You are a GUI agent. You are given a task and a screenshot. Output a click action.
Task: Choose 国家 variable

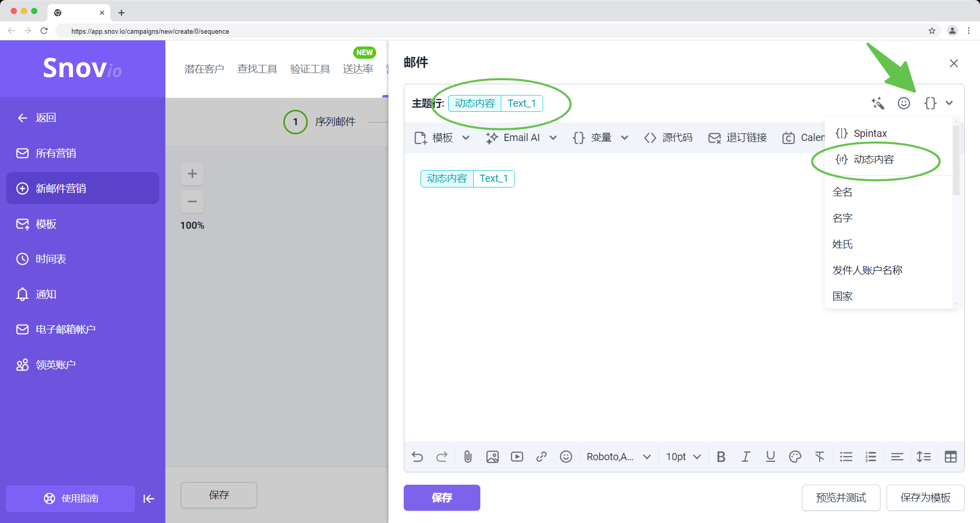888,296
